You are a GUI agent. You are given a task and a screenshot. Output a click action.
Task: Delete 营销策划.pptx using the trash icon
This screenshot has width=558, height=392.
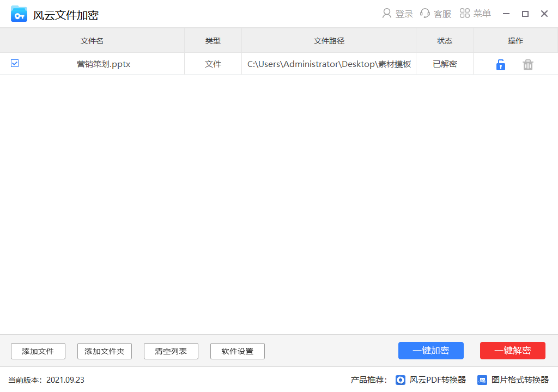[x=527, y=65]
